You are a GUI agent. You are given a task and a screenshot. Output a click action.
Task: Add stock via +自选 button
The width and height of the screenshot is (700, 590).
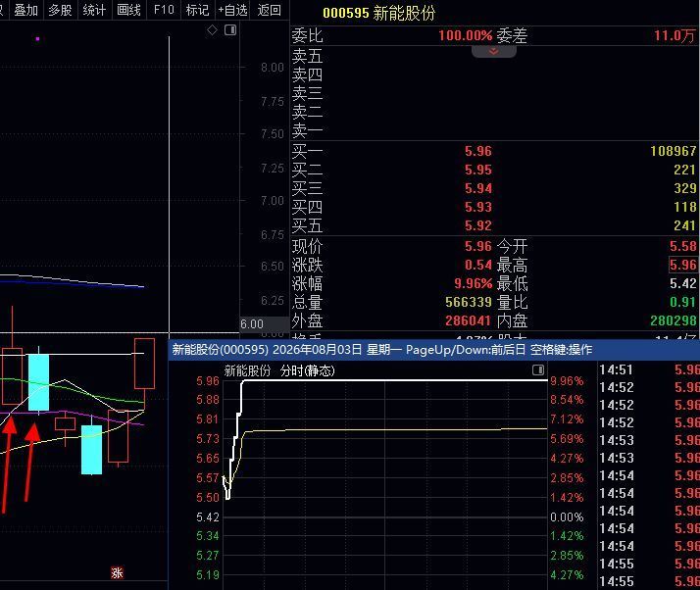pos(232,10)
